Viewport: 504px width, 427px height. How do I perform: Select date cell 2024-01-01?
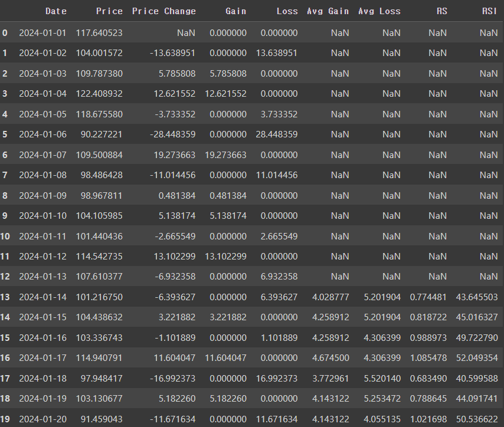click(42, 33)
